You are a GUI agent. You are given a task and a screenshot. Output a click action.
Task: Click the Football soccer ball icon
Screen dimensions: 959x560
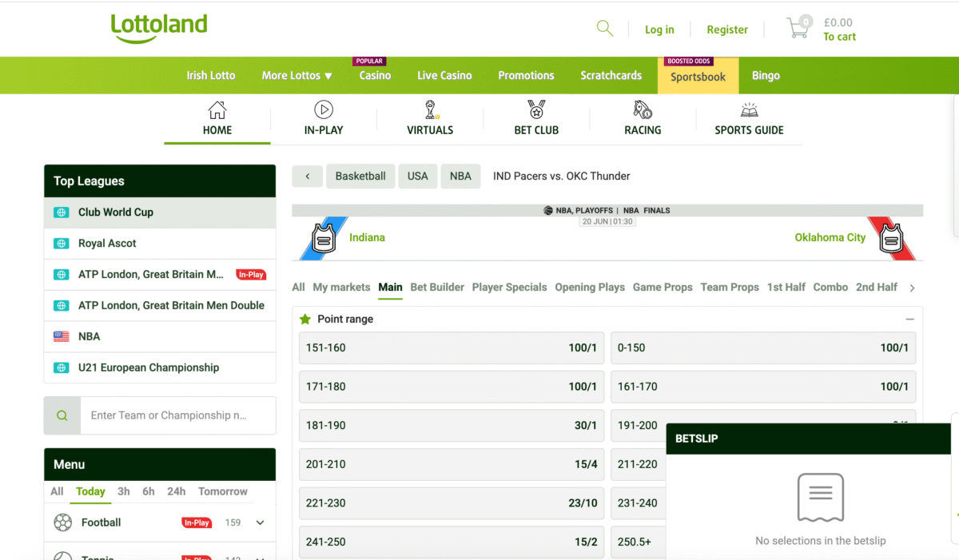pos(62,522)
